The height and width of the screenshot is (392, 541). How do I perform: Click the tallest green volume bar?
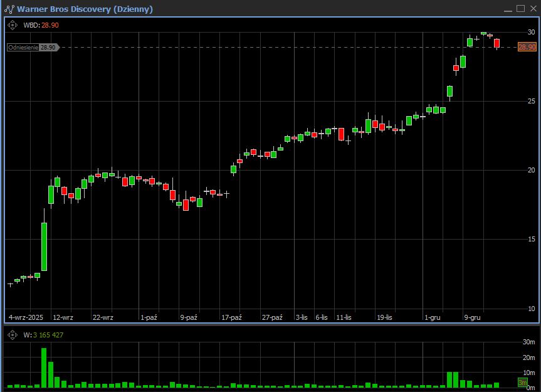click(44, 368)
